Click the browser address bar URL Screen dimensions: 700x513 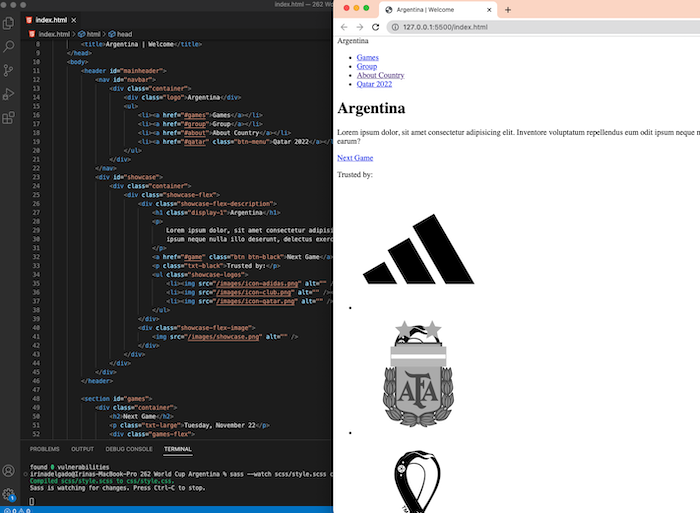coord(445,27)
